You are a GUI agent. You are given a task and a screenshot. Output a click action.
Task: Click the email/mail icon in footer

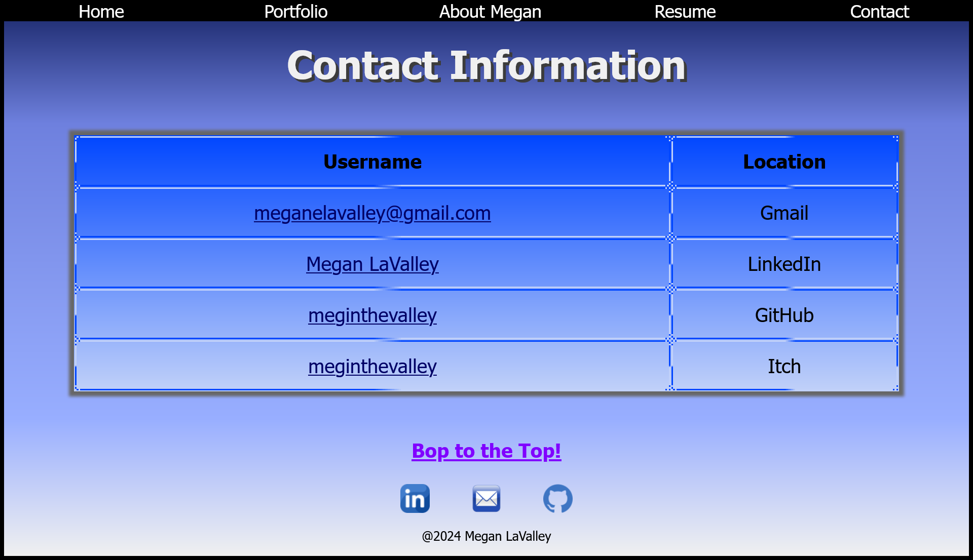click(x=486, y=498)
